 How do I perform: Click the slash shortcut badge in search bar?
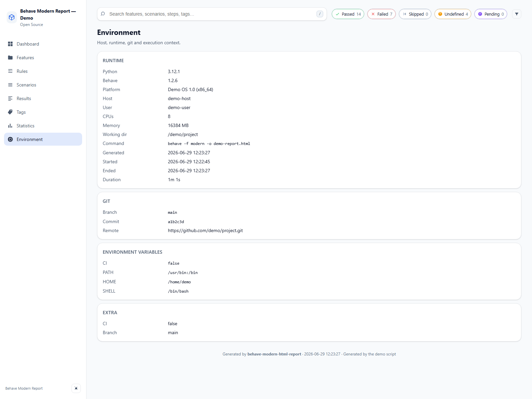pos(320,14)
